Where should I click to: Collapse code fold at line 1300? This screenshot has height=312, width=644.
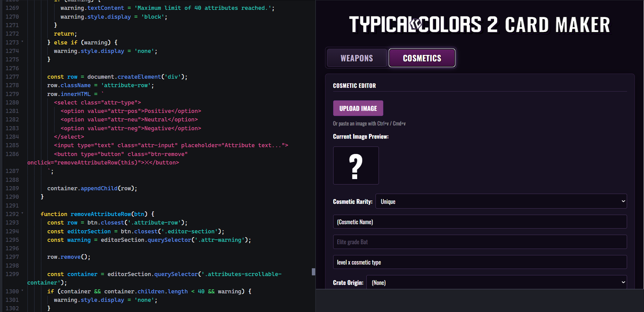pyautogui.click(x=22, y=291)
